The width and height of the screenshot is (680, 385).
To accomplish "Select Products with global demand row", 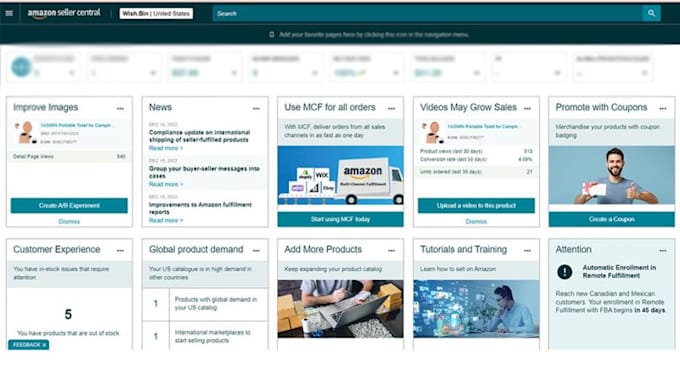I will [x=205, y=304].
